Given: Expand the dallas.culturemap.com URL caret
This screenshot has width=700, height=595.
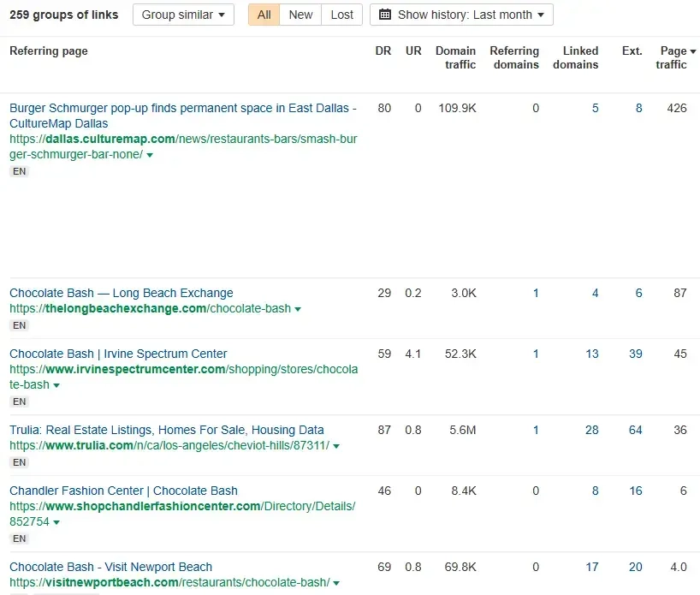Looking at the screenshot, I should 150,156.
